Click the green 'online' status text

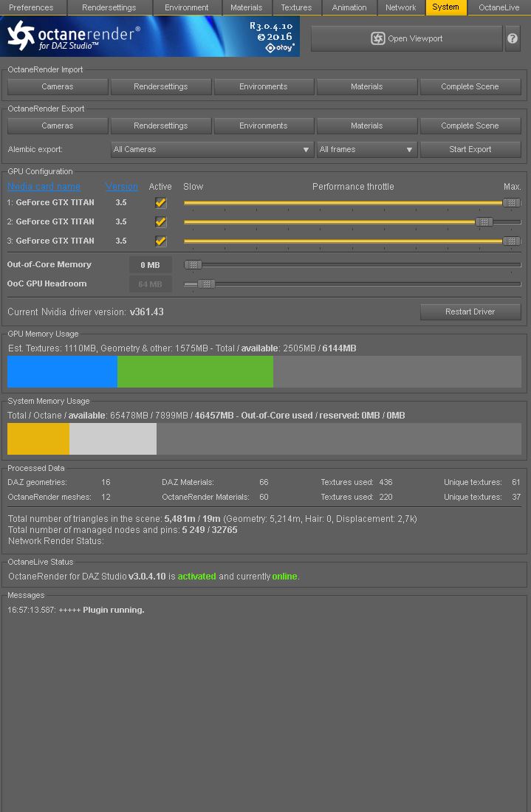tap(284, 577)
